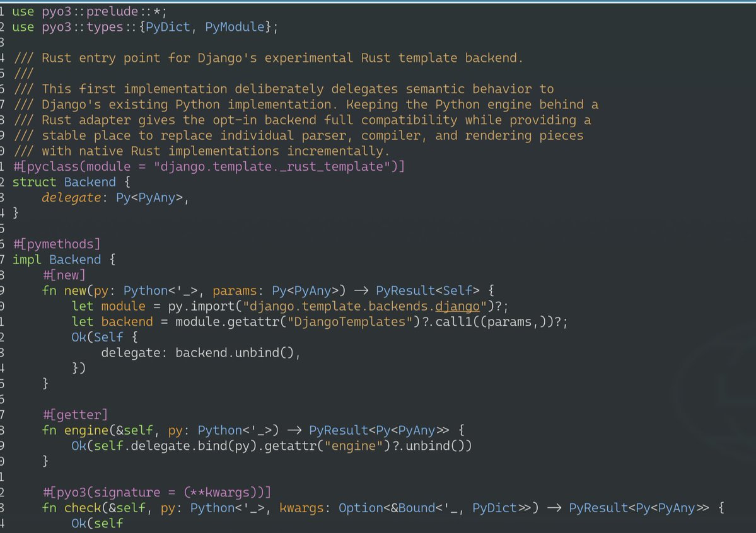Select string "django.template.backends.django"
Viewport: 756px width, 533px height.
pos(364,306)
